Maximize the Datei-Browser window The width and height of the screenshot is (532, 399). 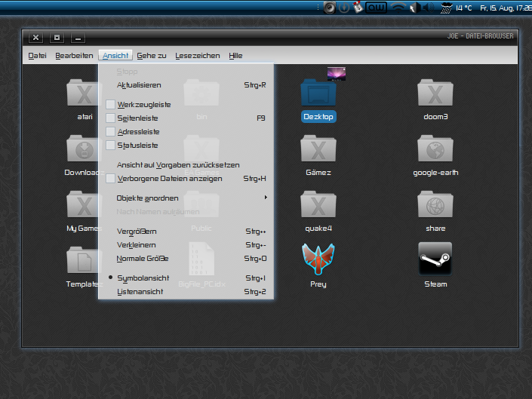pyautogui.click(x=57, y=37)
